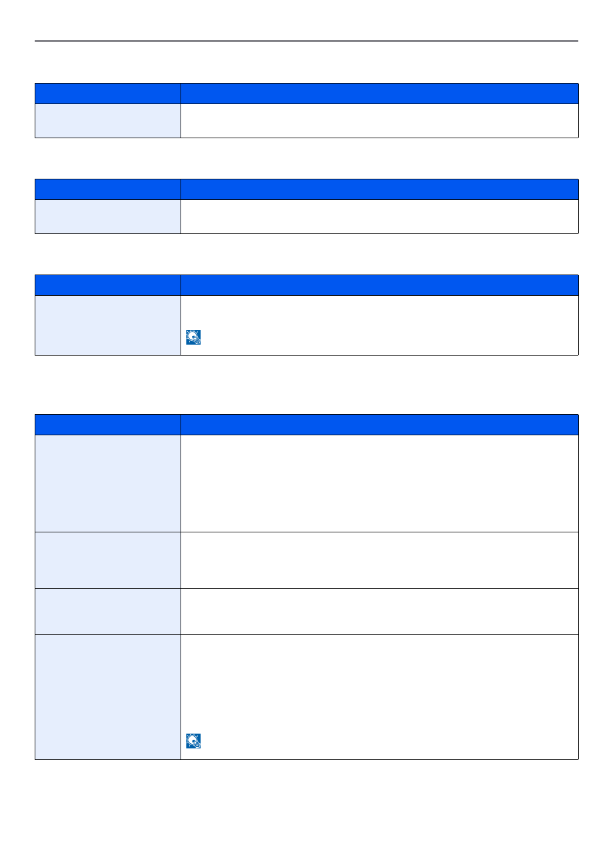Click the note icon in the third table
Image resolution: width=613 pixels, height=868 pixels.
(193, 338)
